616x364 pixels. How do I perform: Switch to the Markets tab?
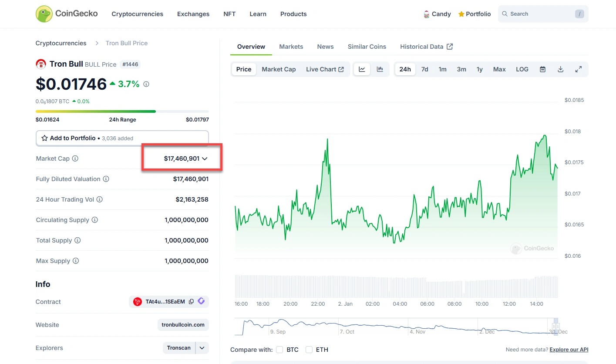(x=291, y=47)
